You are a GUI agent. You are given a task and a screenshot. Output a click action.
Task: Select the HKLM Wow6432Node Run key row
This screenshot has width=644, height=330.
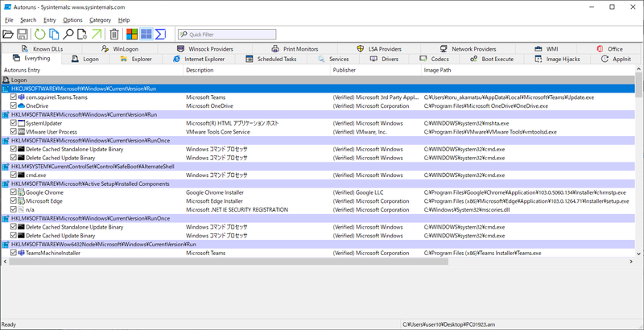pyautogui.click(x=318, y=244)
